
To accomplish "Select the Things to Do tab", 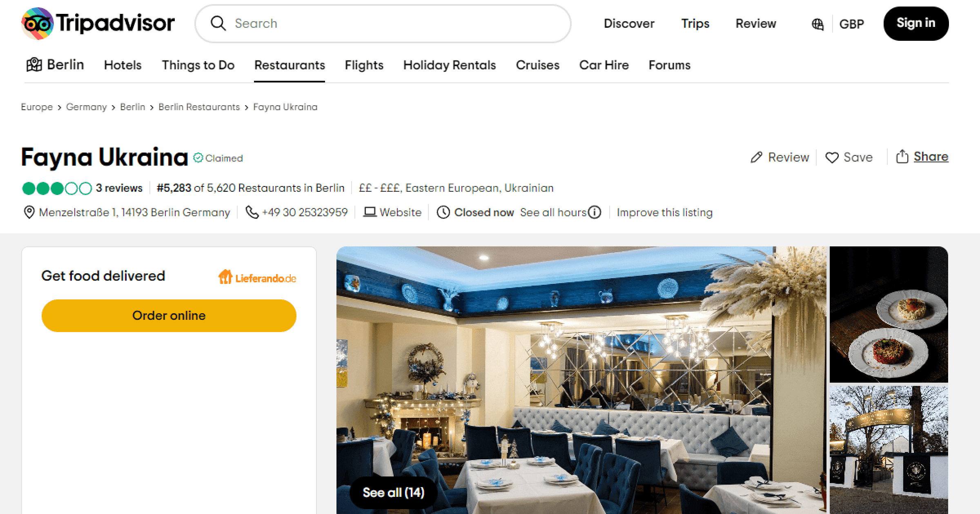I will coord(198,65).
